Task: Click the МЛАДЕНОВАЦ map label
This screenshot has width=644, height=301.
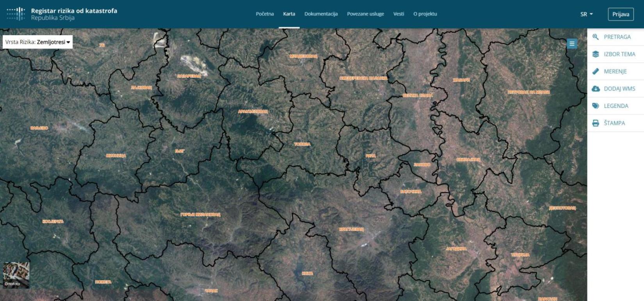Action: pos(303,56)
